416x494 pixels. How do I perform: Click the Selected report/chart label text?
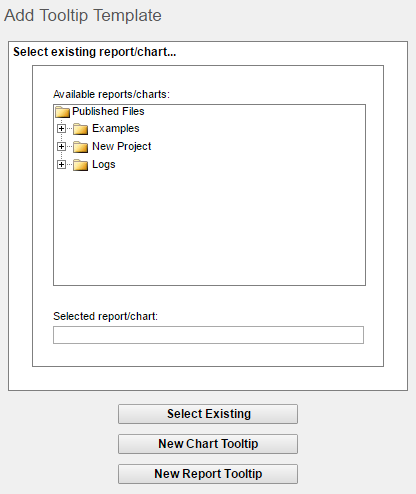pyautogui.click(x=105, y=316)
